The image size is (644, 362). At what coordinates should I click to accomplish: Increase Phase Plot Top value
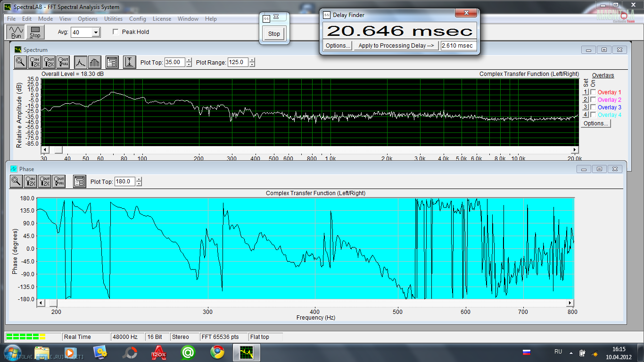[x=139, y=179]
